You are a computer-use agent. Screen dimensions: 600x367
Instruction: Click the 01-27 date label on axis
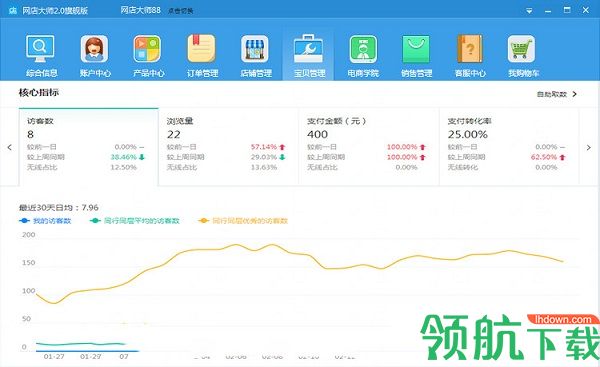[x=54, y=356]
